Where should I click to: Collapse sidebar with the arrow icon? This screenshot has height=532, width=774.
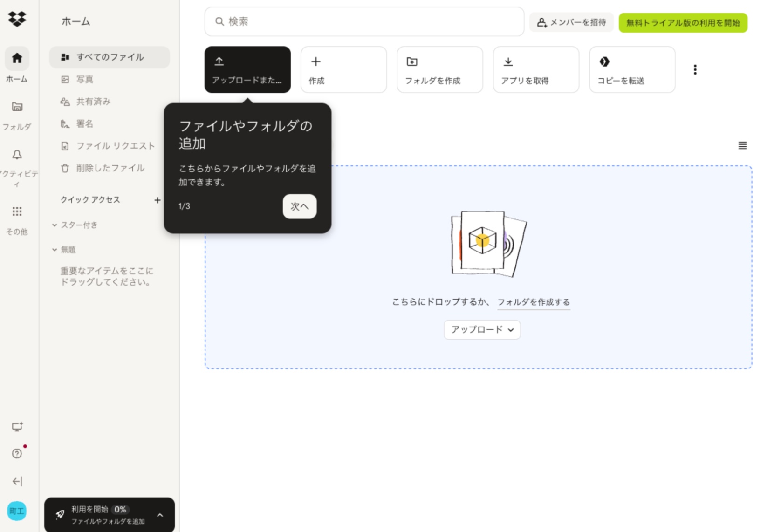pos(17,481)
